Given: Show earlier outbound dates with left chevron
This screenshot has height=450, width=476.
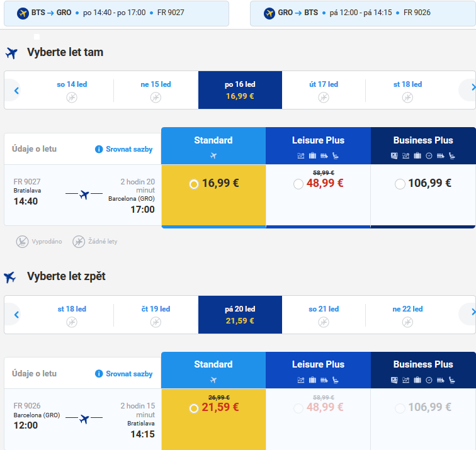Looking at the screenshot, I should click(17, 91).
